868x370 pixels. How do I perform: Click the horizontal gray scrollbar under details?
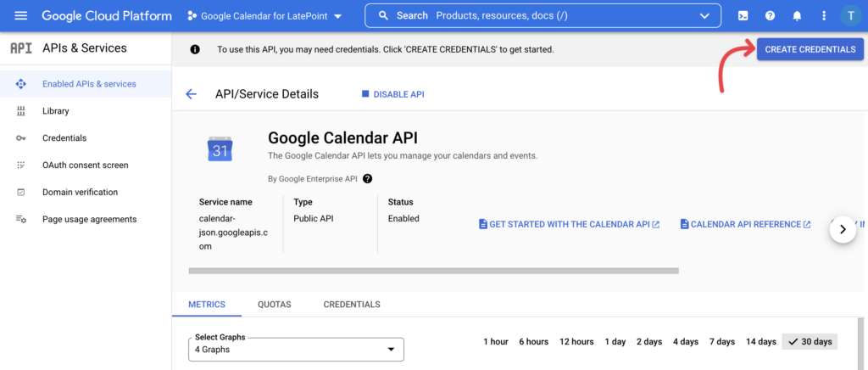pyautogui.click(x=433, y=271)
